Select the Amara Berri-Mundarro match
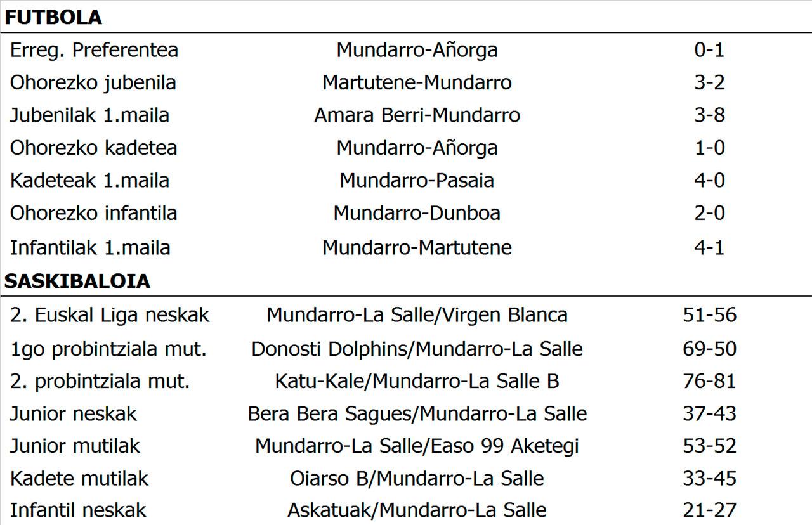The height and width of the screenshot is (525, 812). coord(417,115)
